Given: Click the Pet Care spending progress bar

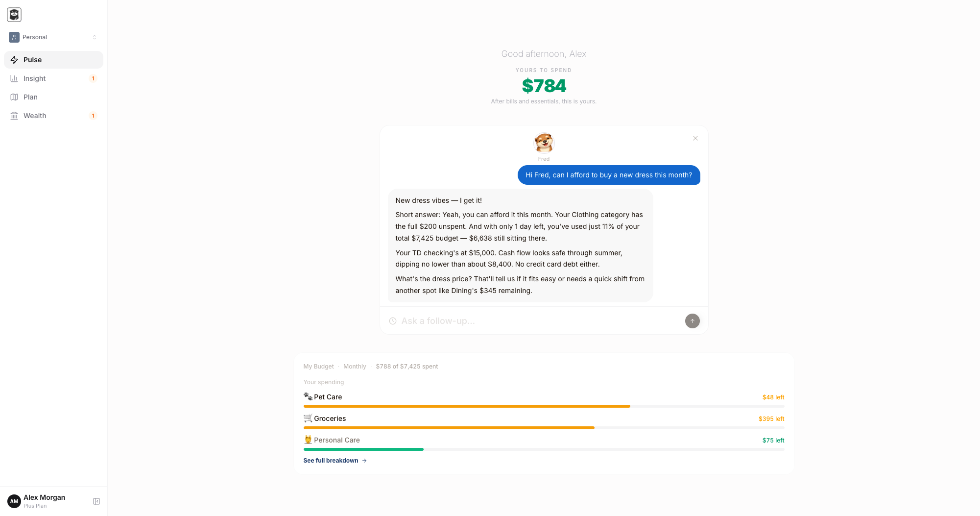Looking at the screenshot, I should click(x=544, y=406).
